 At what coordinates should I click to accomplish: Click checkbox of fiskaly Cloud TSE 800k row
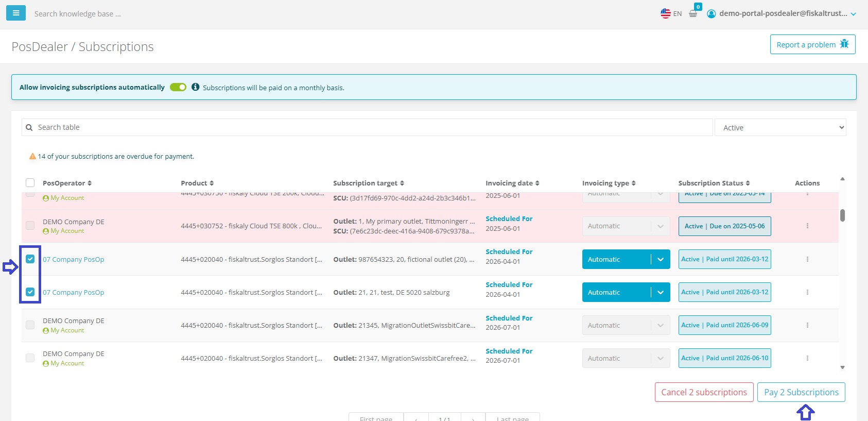tap(30, 226)
